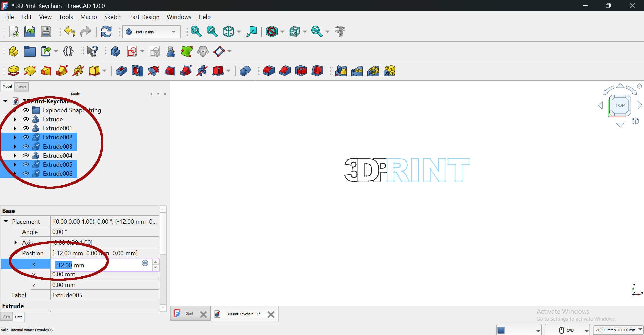Expand the Extrude tree item
The height and width of the screenshot is (335, 644).
(15, 119)
